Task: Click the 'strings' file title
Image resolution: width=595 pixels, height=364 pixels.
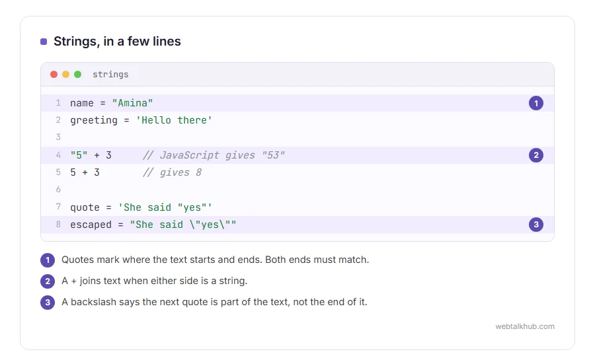Action: click(110, 74)
